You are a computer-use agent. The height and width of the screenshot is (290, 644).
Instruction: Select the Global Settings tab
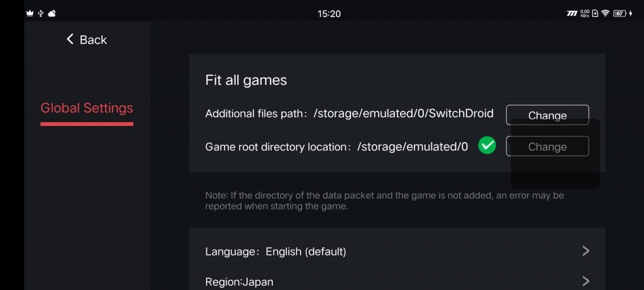pyautogui.click(x=87, y=108)
